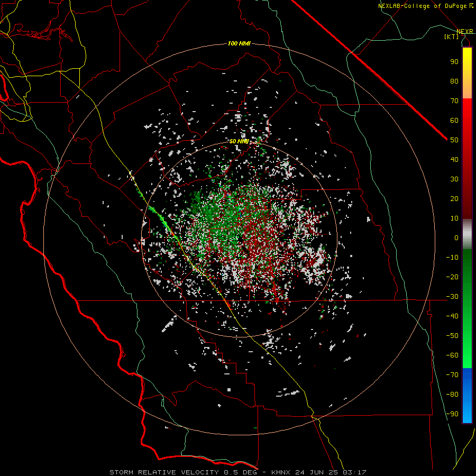Image resolution: width=476 pixels, height=476 pixels.
Task: Click the 50 value on velocity scale
Action: coord(454,140)
